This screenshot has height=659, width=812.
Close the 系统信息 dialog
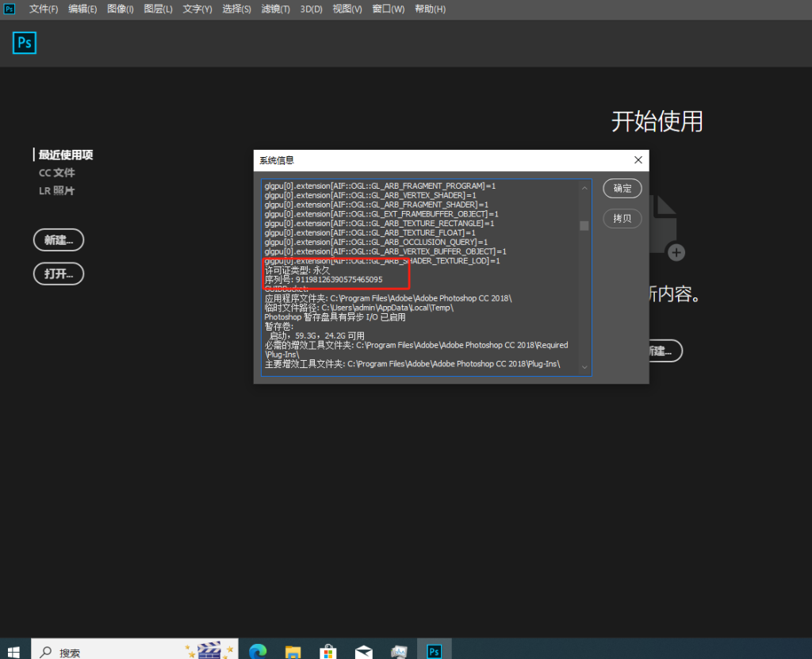point(638,160)
